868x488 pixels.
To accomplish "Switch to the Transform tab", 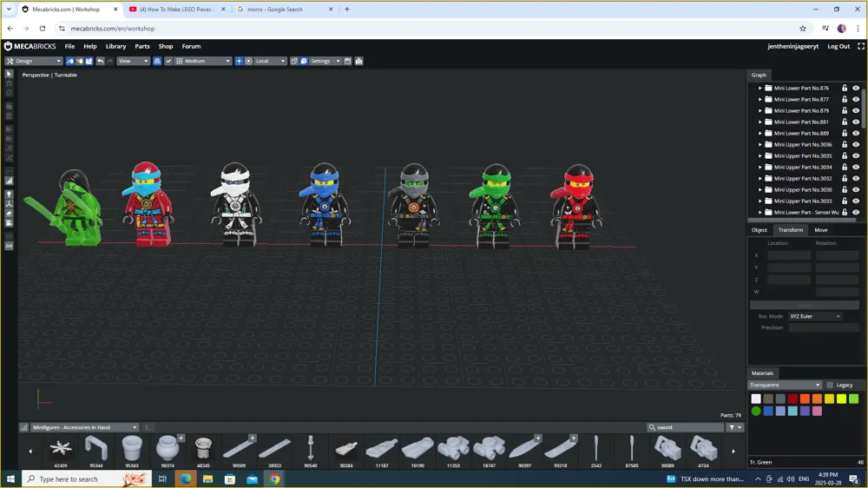I will coord(791,230).
